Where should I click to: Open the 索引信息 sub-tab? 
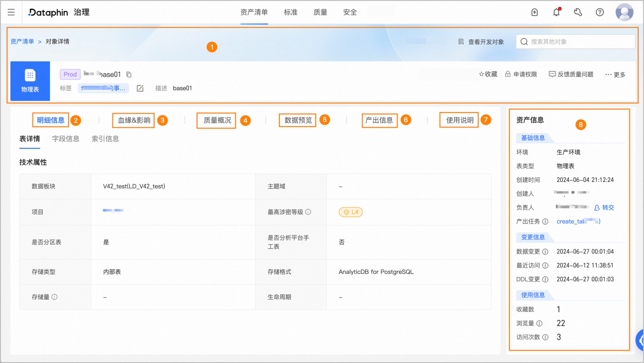tap(105, 139)
